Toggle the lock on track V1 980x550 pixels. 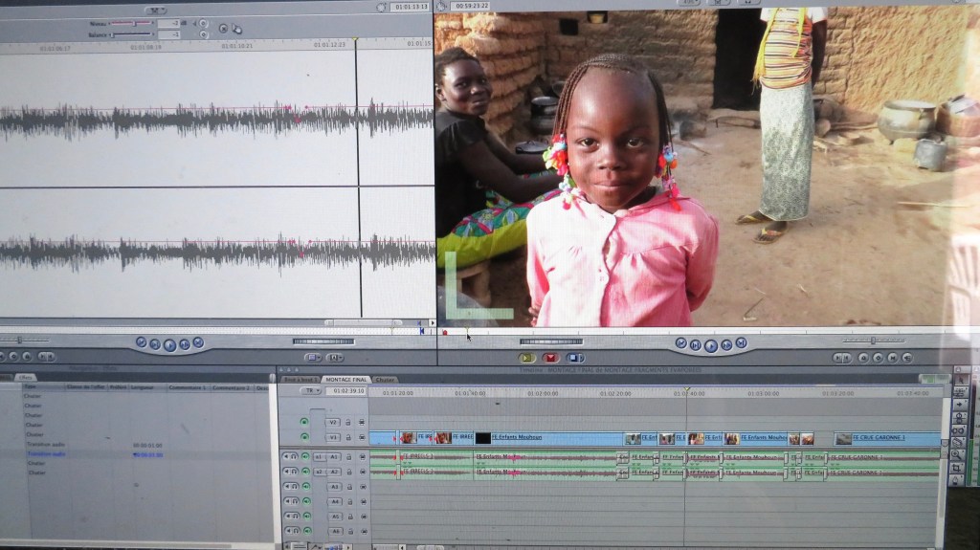click(x=348, y=437)
